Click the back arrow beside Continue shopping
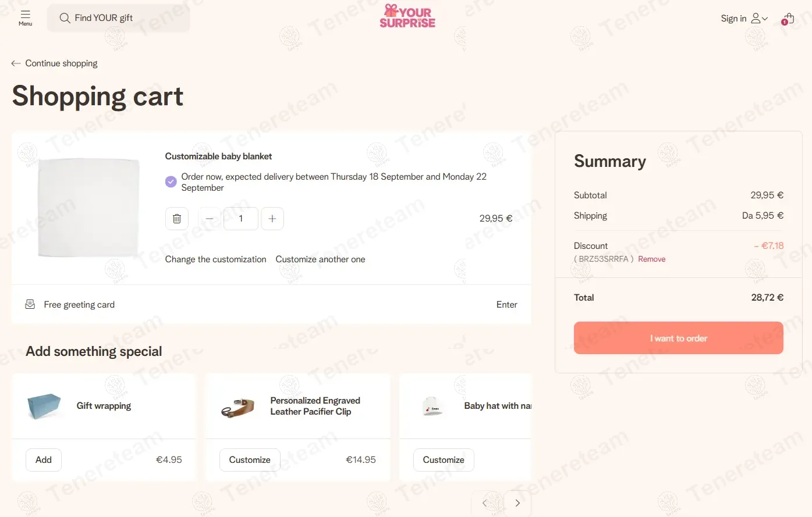The width and height of the screenshot is (812, 517). pos(16,63)
